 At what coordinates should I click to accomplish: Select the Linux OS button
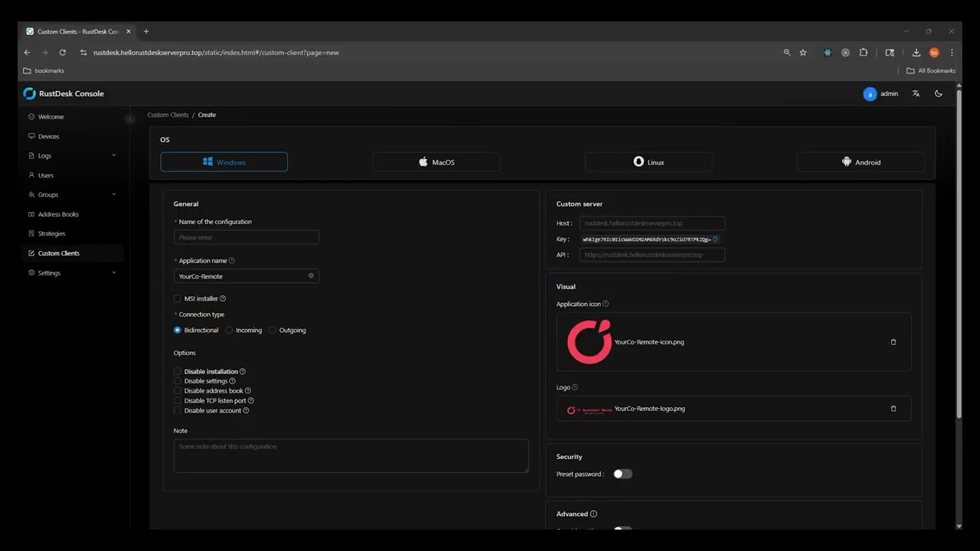click(648, 162)
